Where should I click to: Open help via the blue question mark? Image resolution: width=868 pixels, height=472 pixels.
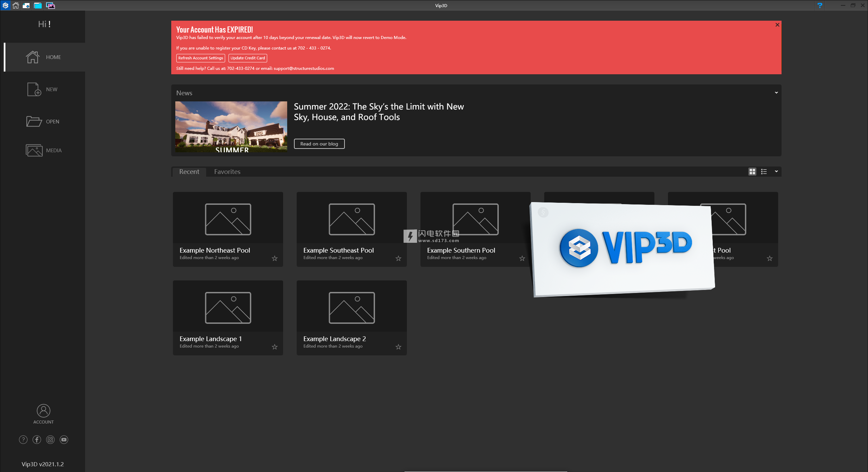[x=820, y=5]
